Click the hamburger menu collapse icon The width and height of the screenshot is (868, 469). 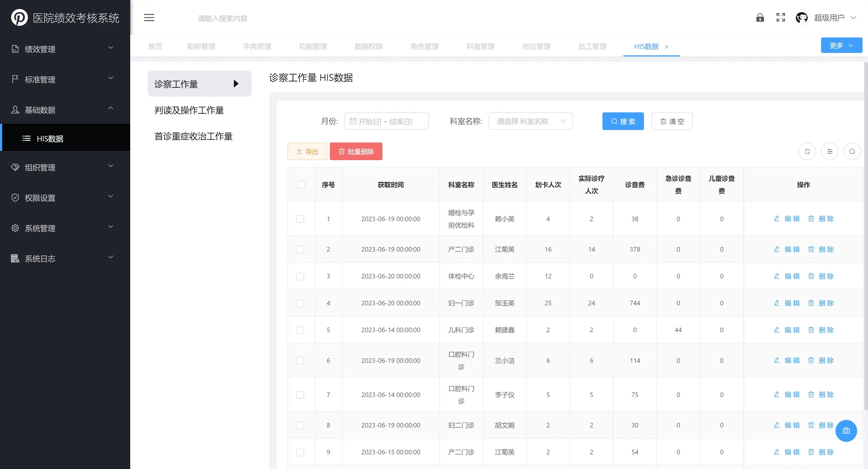click(149, 18)
